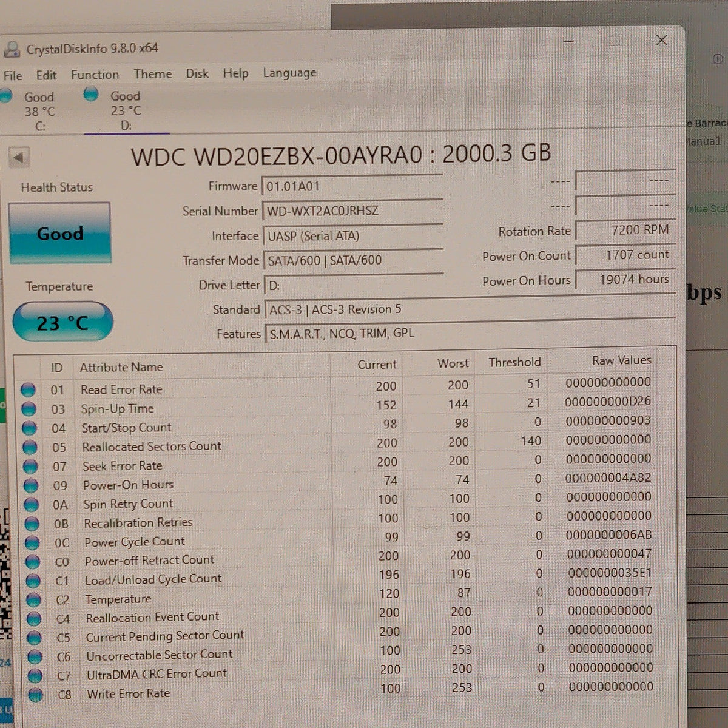Click the Raw Values column header

[621, 360]
